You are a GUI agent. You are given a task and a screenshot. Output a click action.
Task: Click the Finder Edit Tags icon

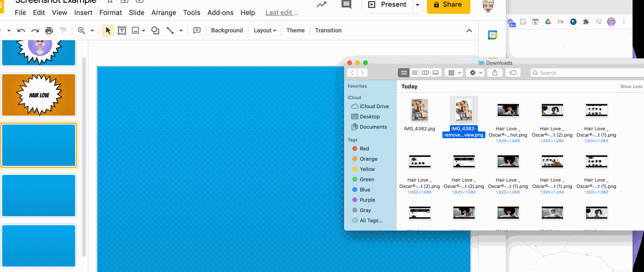pyautogui.click(x=513, y=73)
